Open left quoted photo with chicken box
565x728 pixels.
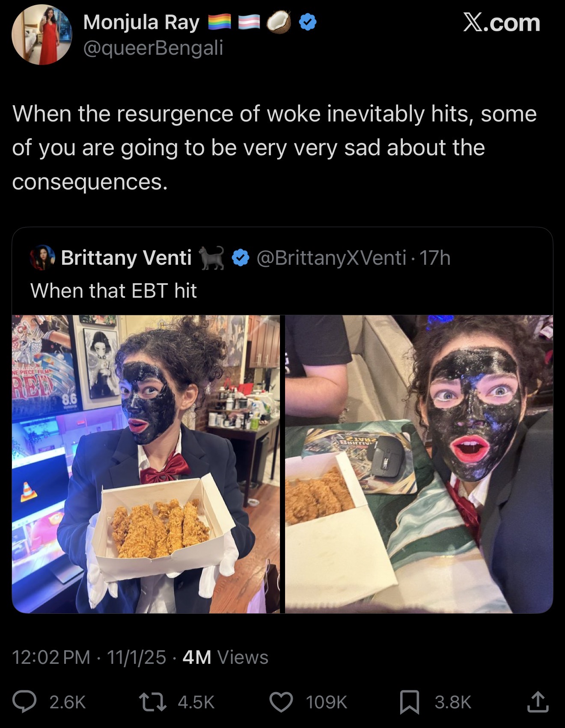146,464
